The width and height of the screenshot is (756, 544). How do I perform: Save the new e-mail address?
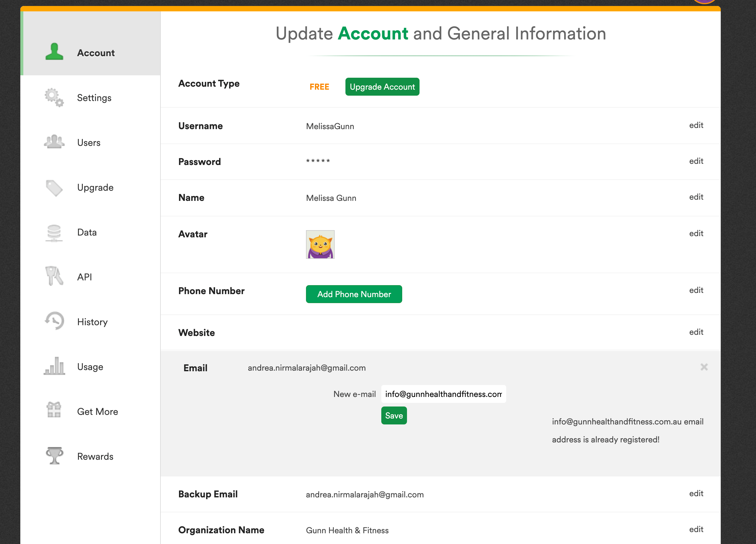pyautogui.click(x=394, y=415)
